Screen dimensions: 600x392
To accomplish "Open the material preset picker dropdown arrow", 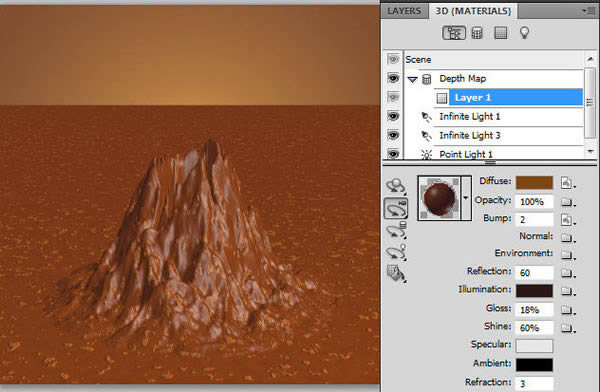I will point(466,198).
